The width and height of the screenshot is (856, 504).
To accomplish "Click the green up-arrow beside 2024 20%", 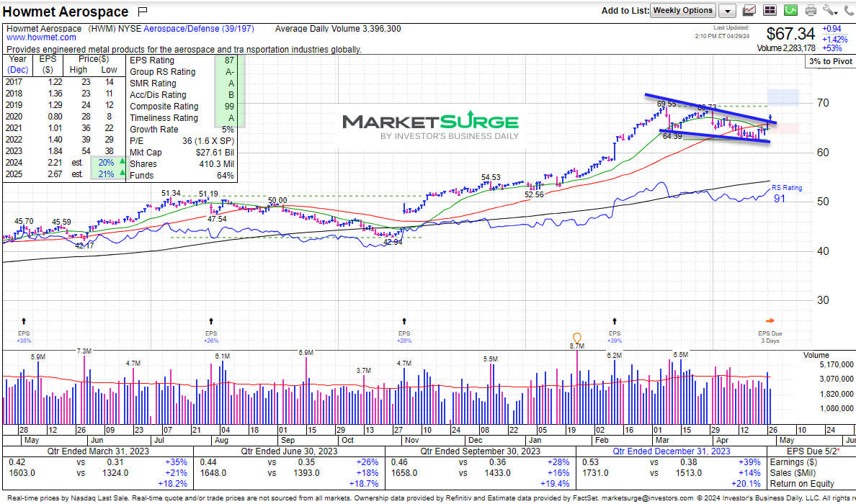I will coord(122,162).
